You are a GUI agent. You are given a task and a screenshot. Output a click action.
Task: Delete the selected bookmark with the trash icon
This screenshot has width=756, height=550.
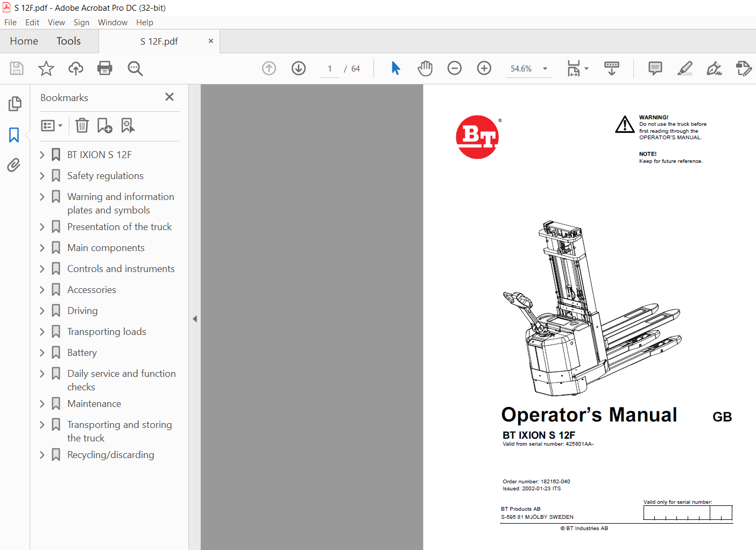[x=82, y=126]
